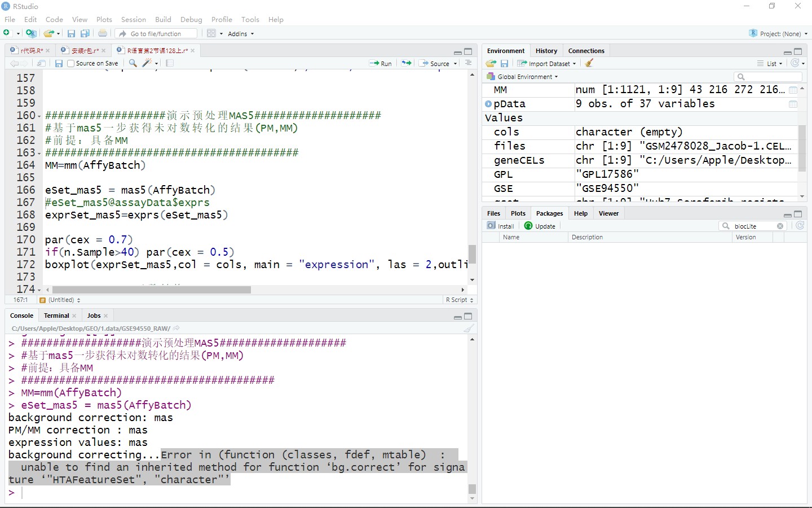Click the editor vertical scrollbar thumb
Viewport: 812px width, 508px height.
click(x=473, y=254)
